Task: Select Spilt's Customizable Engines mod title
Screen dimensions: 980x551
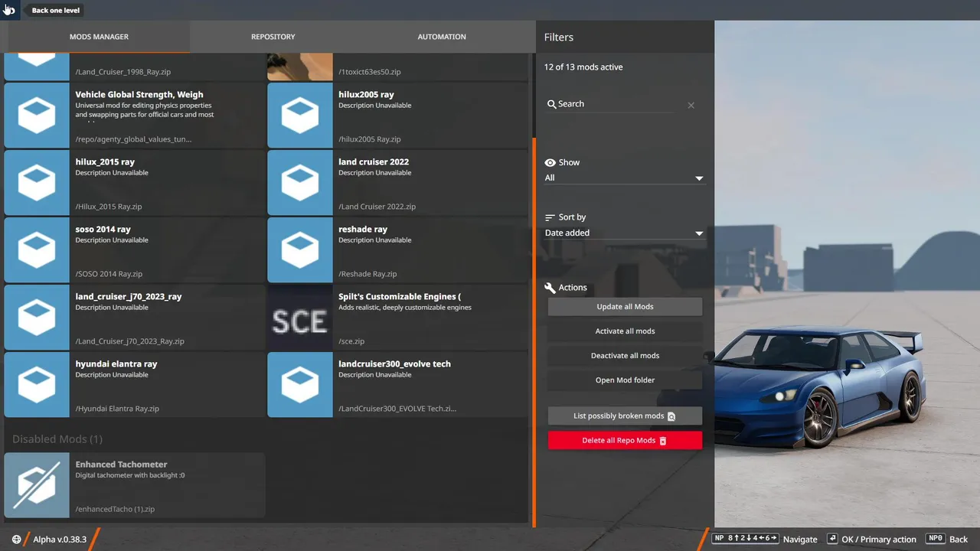Action: coord(400,297)
